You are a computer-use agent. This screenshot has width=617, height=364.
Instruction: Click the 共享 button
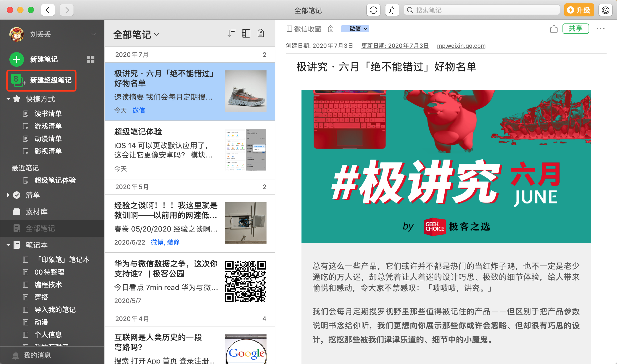576,29
